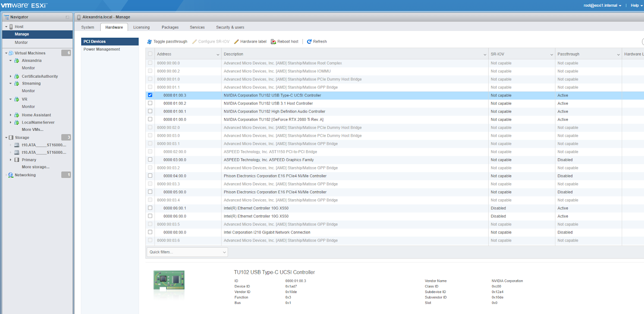Screen dimensions: 644x314
Task: Select the CertificateAuthority VM icon
Action: [x=17, y=76]
